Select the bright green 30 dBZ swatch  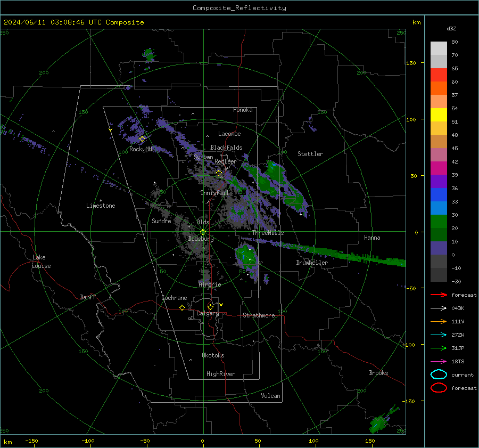pos(439,221)
